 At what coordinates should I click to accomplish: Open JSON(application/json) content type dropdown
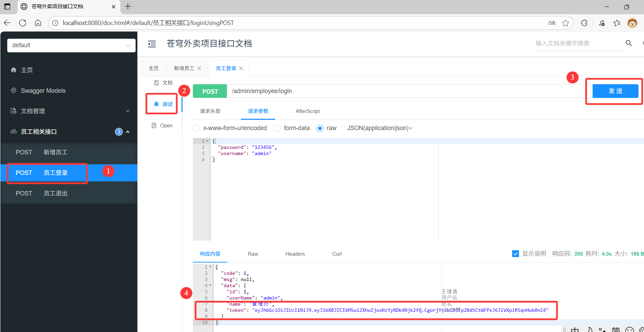[x=380, y=128]
